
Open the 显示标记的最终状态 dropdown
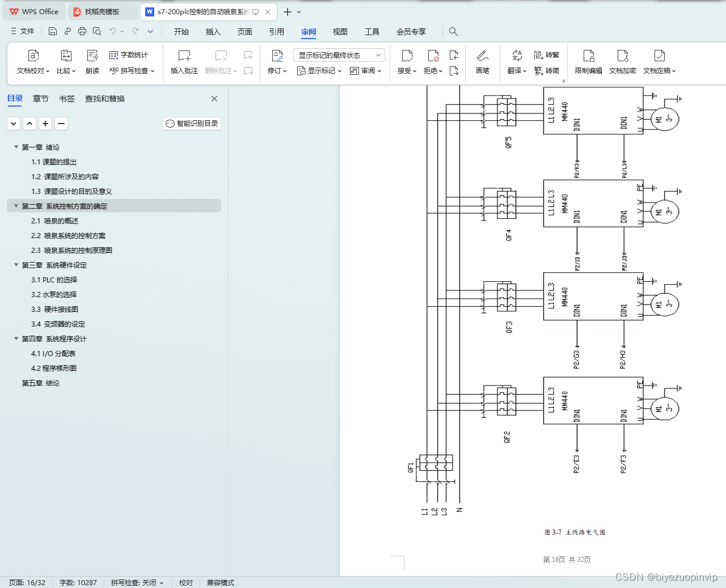[339, 55]
